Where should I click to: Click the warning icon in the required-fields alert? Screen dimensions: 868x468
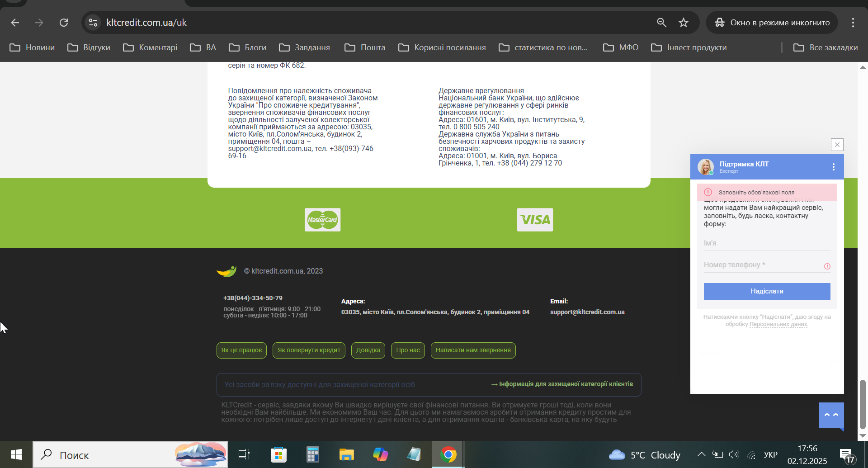point(708,192)
